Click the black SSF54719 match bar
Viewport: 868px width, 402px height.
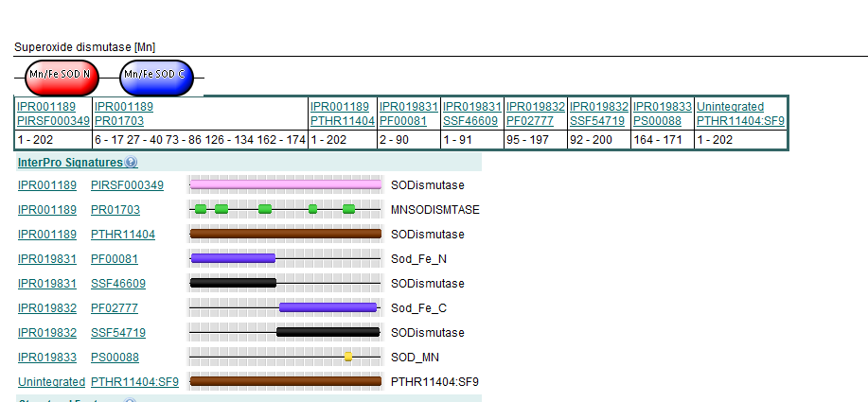(x=328, y=332)
